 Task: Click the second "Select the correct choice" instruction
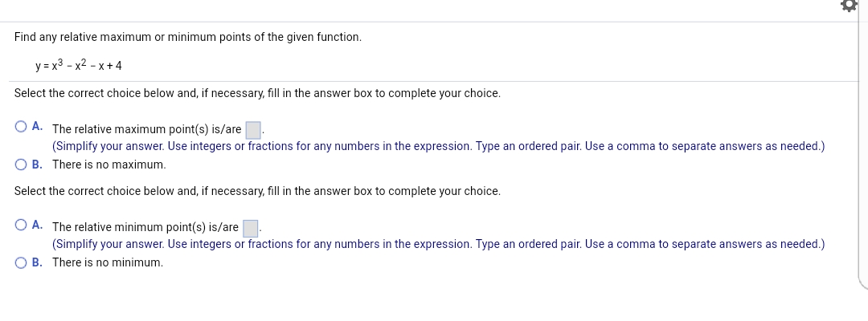[257, 191]
